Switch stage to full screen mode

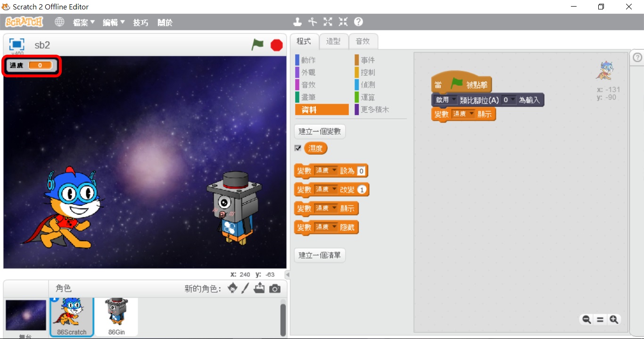click(17, 45)
